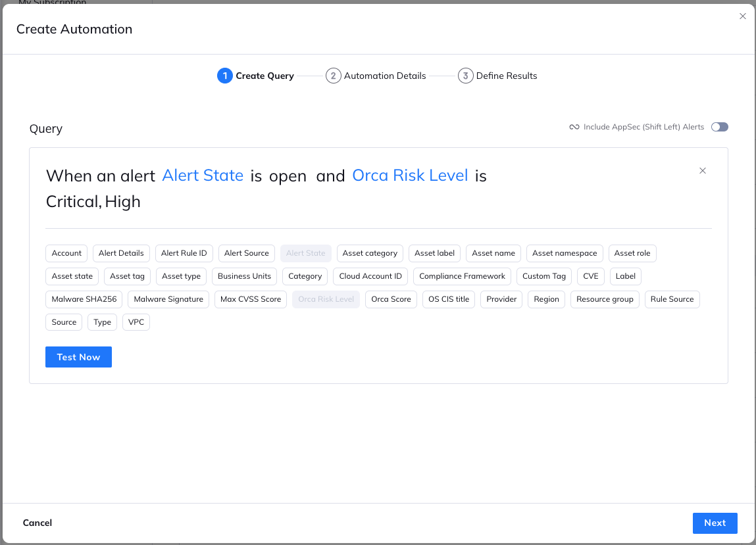The width and height of the screenshot is (756, 545).
Task: Add the Custom Tag filter
Action: pos(544,276)
